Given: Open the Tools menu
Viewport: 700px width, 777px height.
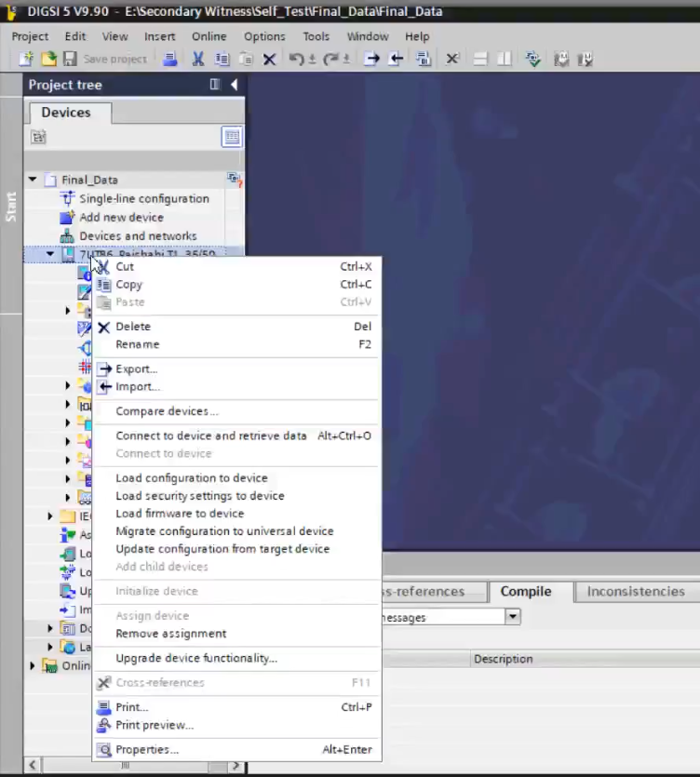Looking at the screenshot, I should coord(316,36).
